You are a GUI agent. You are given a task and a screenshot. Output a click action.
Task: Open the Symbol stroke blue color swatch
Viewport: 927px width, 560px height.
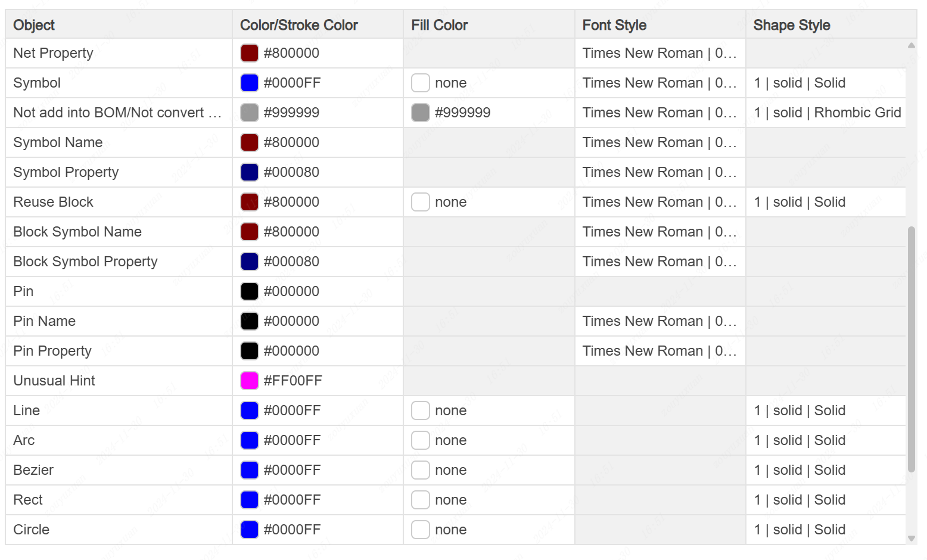(x=249, y=83)
